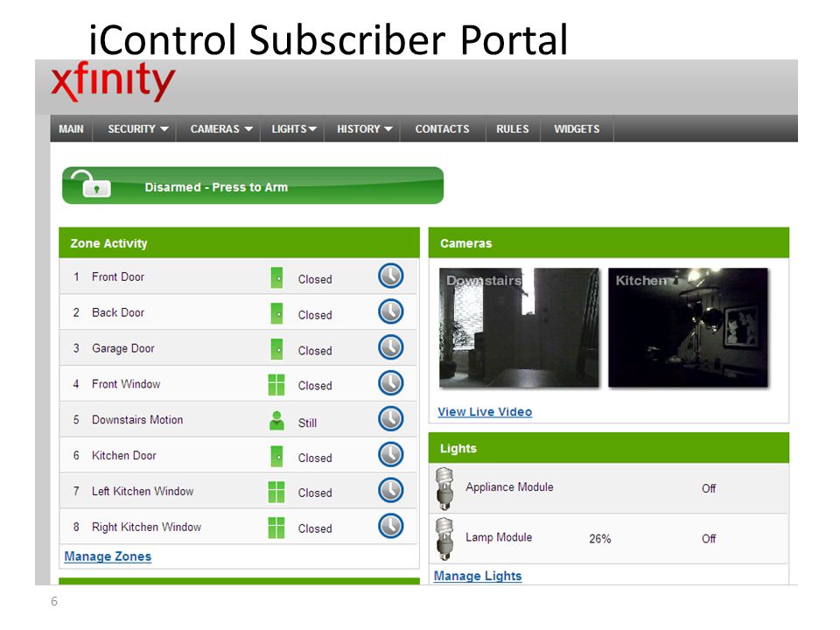Image resolution: width=840 pixels, height=630 pixels.
Task: Select the Front Door zone name
Action: (118, 277)
